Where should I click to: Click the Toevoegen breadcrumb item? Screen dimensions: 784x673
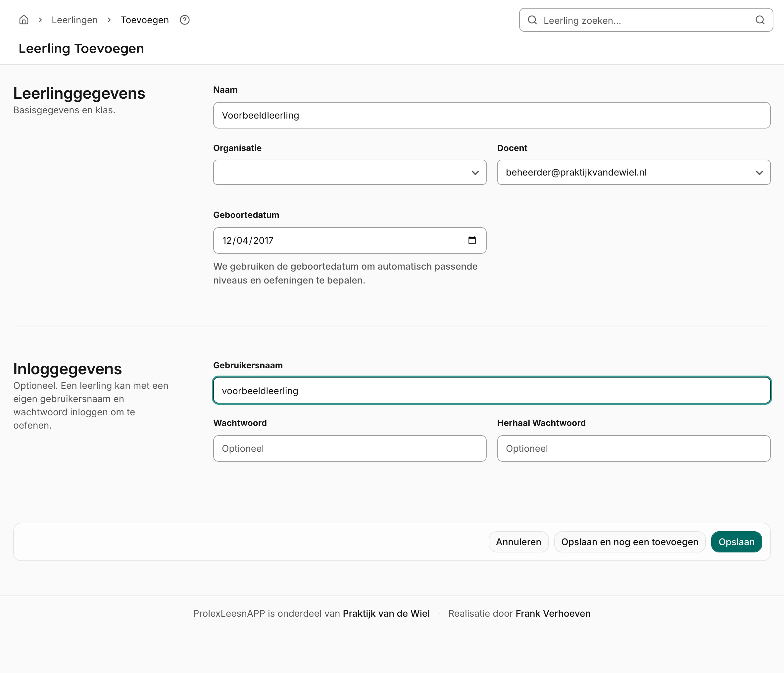point(145,20)
